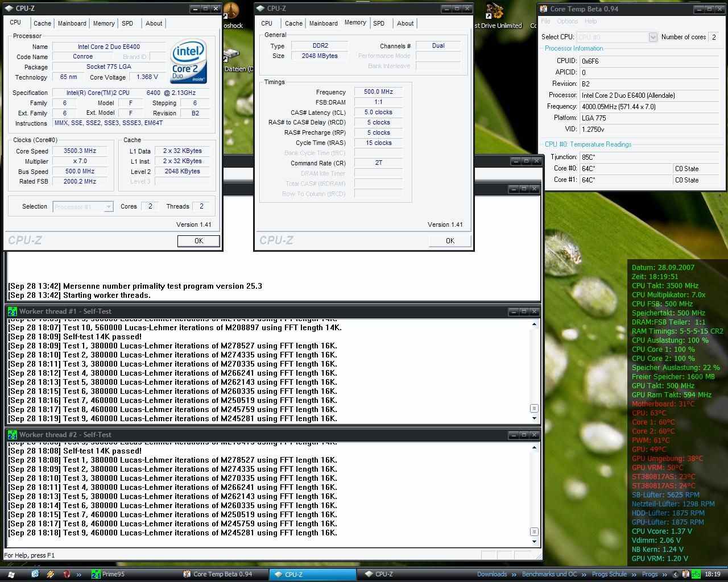The width and height of the screenshot is (728, 582).
Task: Click the first quick launch icon beside Start
Action: tap(35, 574)
